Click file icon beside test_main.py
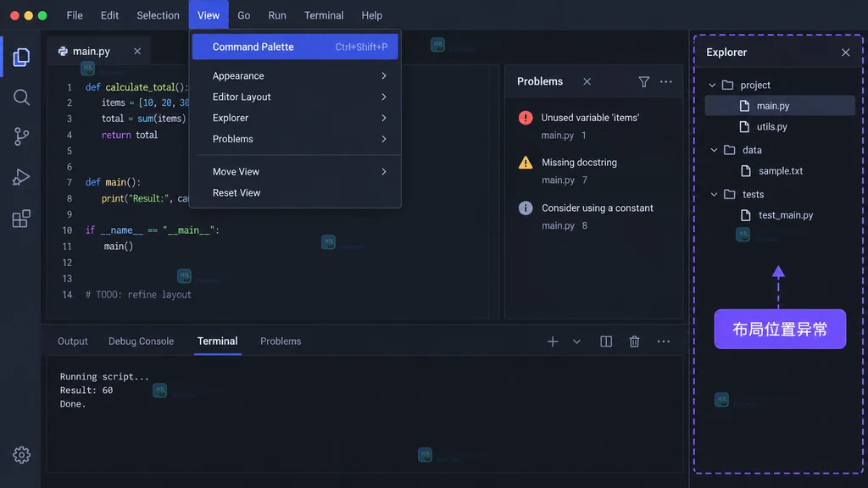 coord(746,215)
